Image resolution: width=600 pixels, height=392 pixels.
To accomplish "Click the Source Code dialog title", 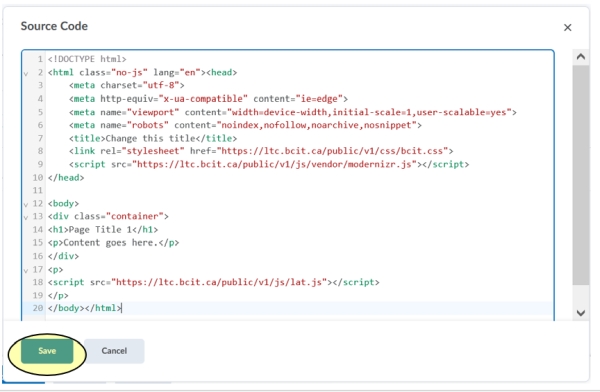I will click(54, 26).
